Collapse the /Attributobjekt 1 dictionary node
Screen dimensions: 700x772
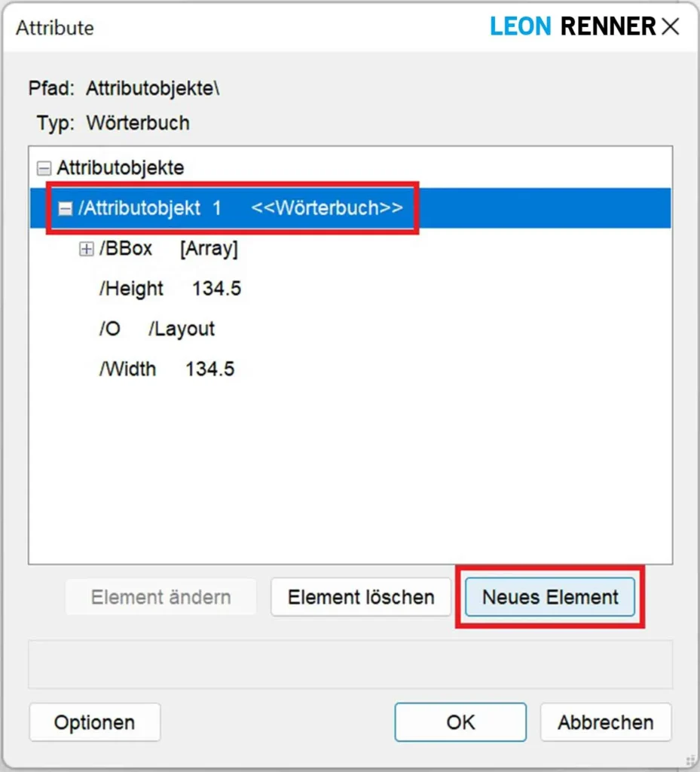66,209
